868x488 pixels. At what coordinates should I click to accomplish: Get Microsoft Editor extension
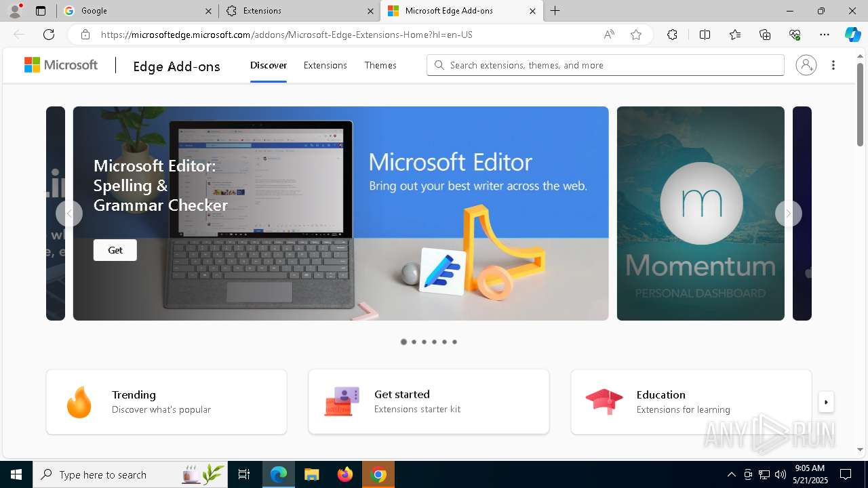tap(115, 250)
